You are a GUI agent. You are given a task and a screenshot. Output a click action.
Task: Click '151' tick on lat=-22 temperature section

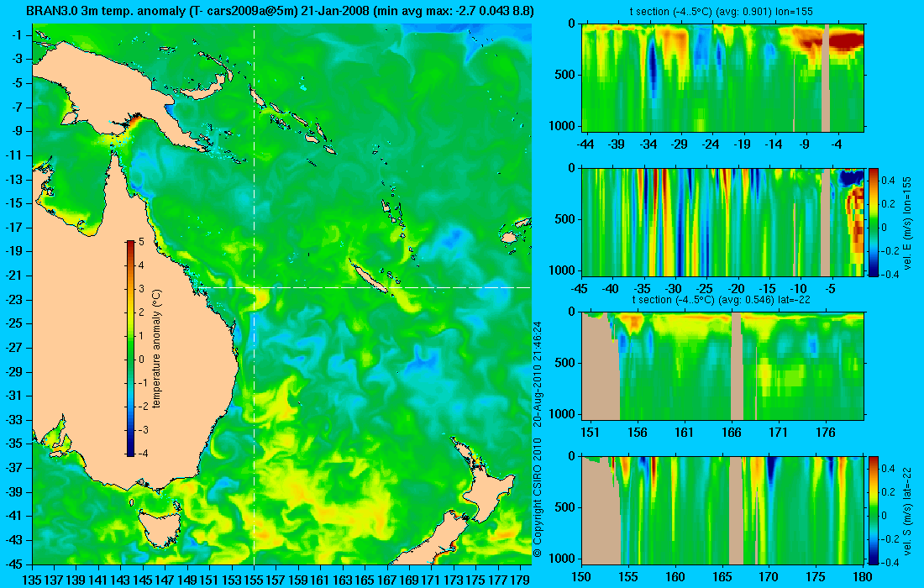point(590,433)
